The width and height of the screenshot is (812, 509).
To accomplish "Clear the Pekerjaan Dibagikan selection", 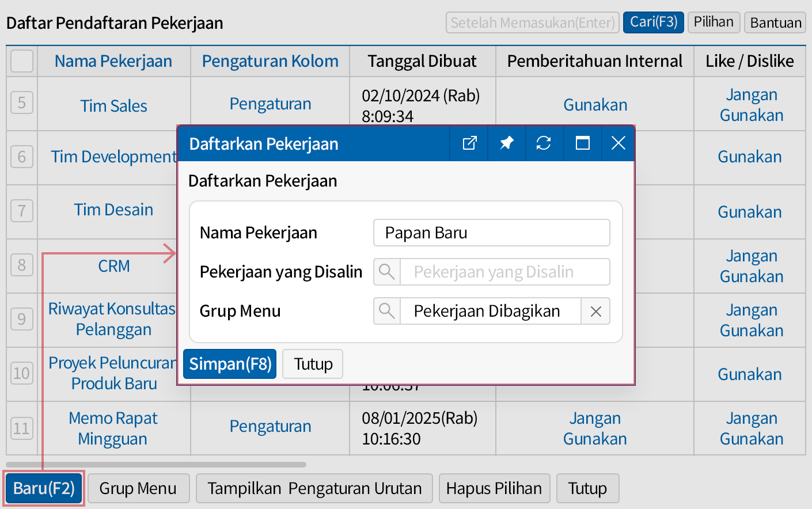I will coord(595,312).
